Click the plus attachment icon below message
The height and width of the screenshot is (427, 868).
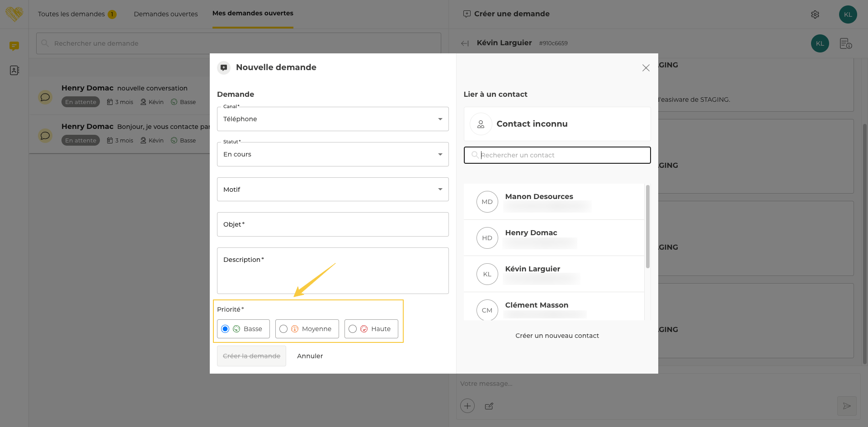click(x=467, y=406)
